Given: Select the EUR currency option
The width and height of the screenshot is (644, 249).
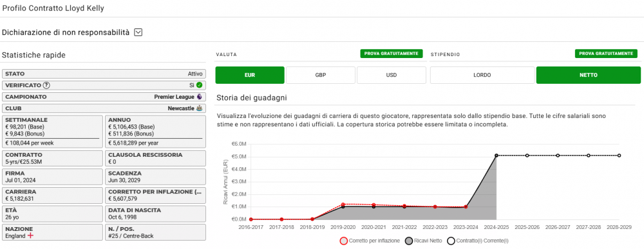Looking at the screenshot, I should click(250, 75).
